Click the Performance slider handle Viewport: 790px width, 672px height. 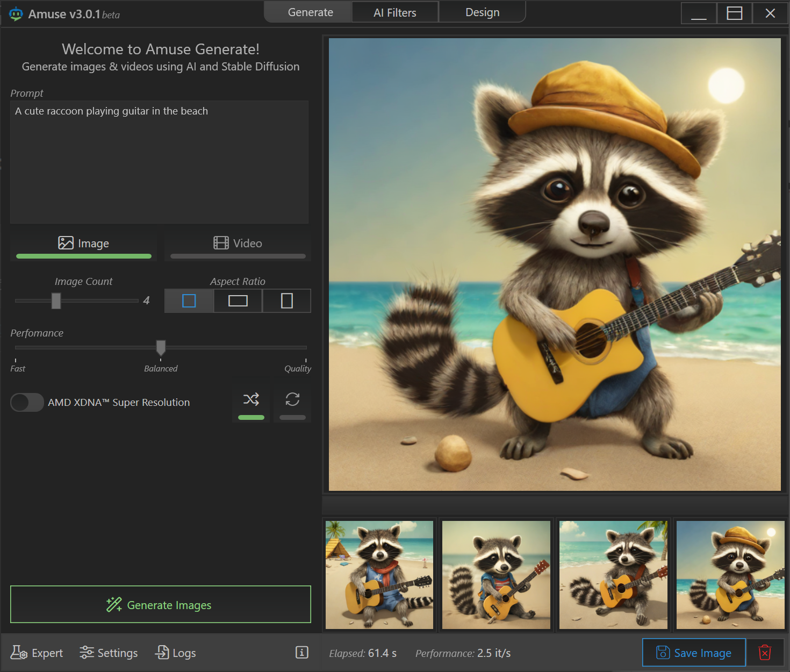[x=161, y=348]
